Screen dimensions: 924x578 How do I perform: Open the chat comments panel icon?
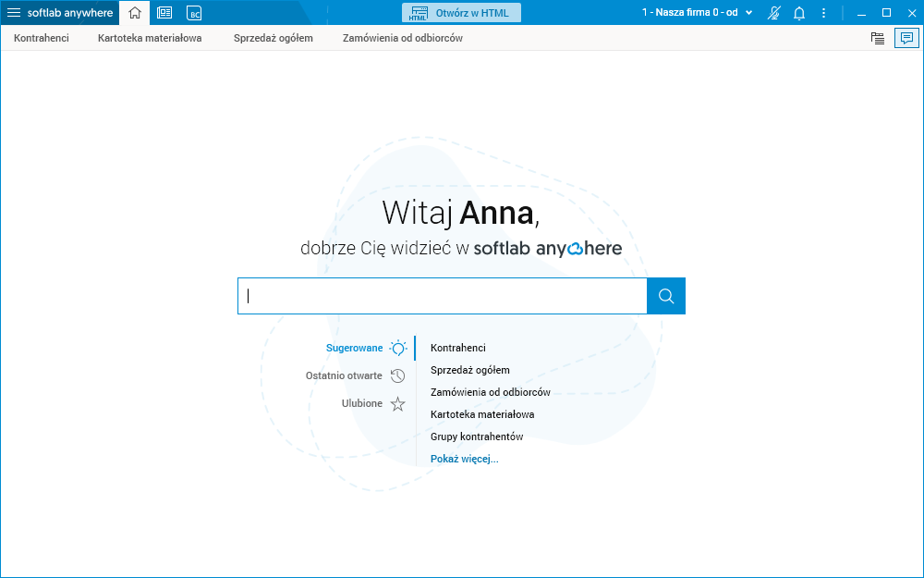click(907, 38)
